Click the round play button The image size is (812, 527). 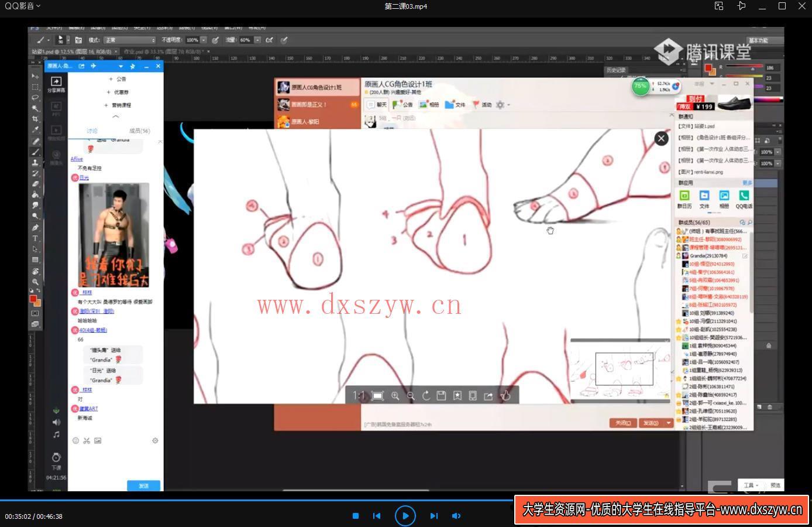[x=405, y=516]
